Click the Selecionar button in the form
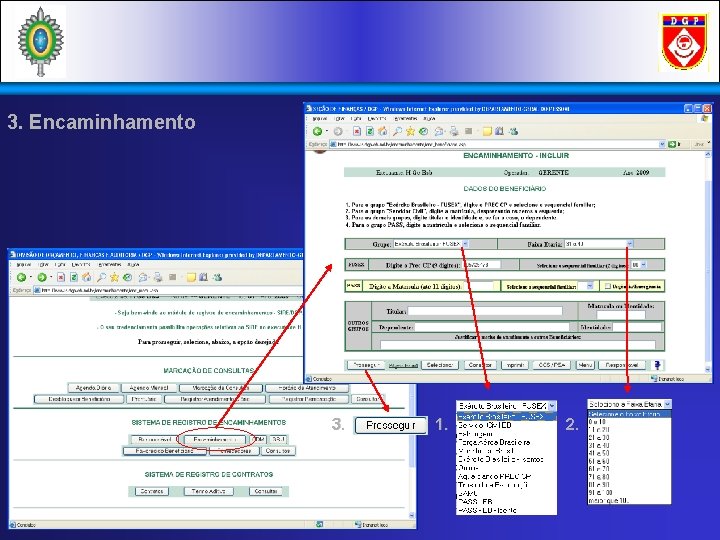 pos(440,365)
